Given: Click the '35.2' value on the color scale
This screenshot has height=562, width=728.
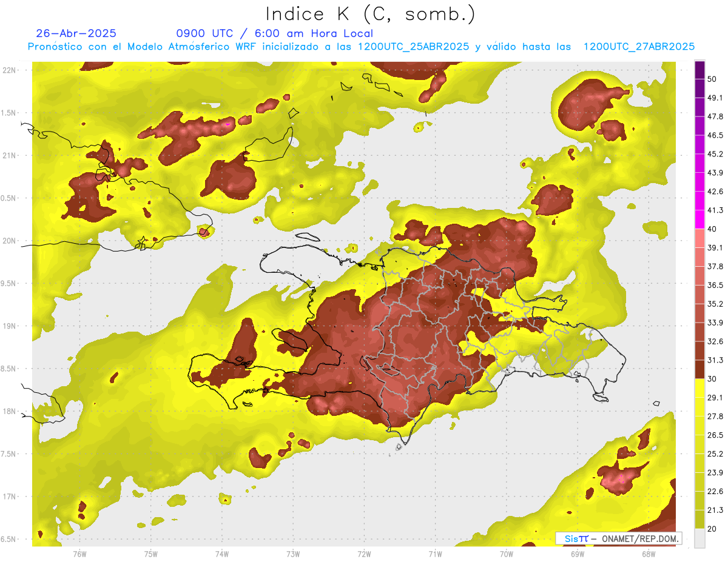Looking at the screenshot, I should point(715,304).
